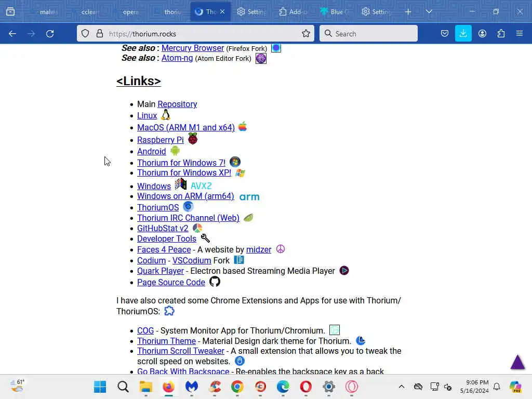This screenshot has width=532, height=399.
Task: Click the Raspberry Pi berry icon
Action: (x=193, y=138)
